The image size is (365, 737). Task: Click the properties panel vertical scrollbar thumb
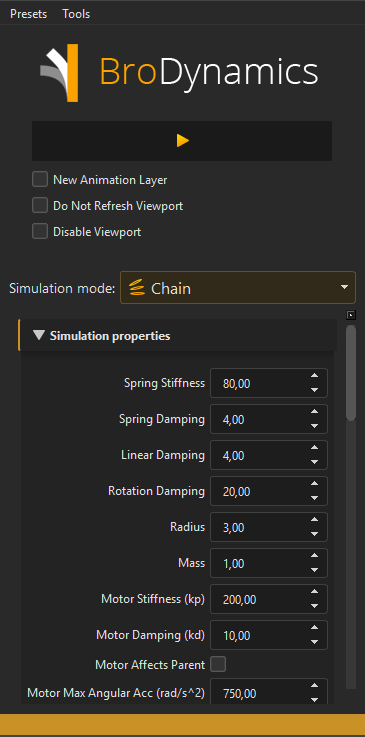pyautogui.click(x=351, y=372)
